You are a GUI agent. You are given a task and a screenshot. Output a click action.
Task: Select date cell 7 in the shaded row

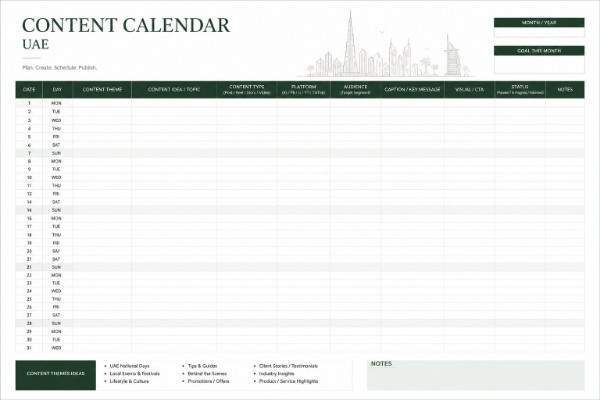(x=29, y=153)
